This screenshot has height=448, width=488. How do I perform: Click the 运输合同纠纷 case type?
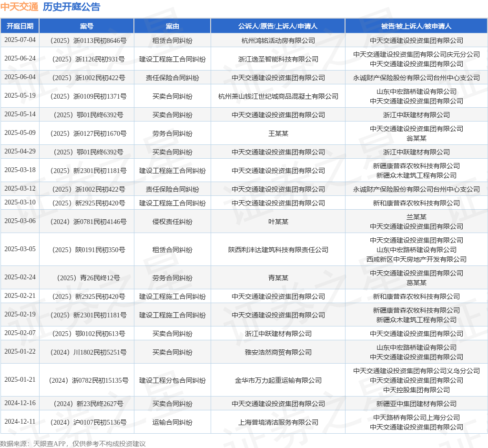point(173,422)
